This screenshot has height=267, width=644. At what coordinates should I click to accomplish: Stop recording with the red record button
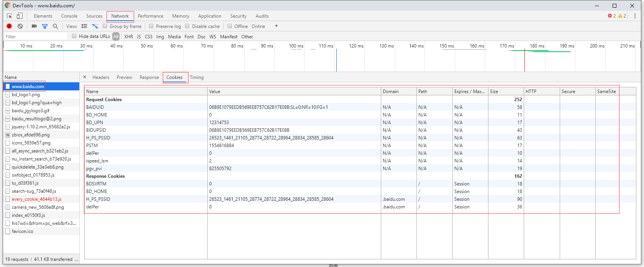pyautogui.click(x=9, y=26)
